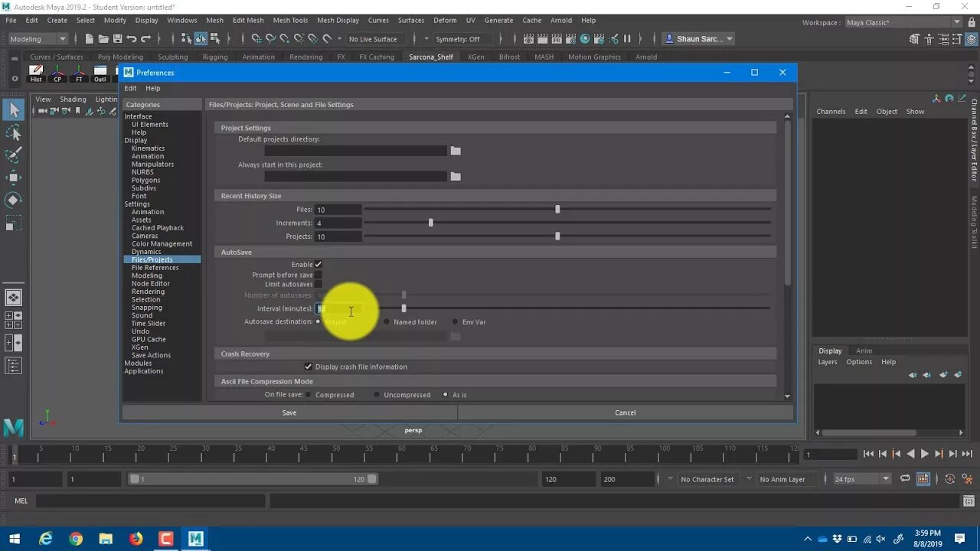Select the Env Var radio option
Screen dimensions: 980x551
456,322
